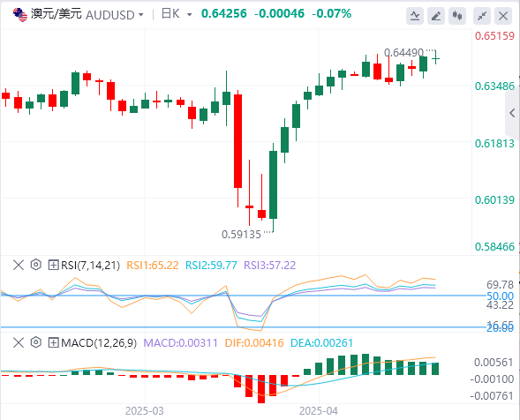Open MACD indicator settings hexagon
This screenshot has height=420, width=520.
pos(36,342)
